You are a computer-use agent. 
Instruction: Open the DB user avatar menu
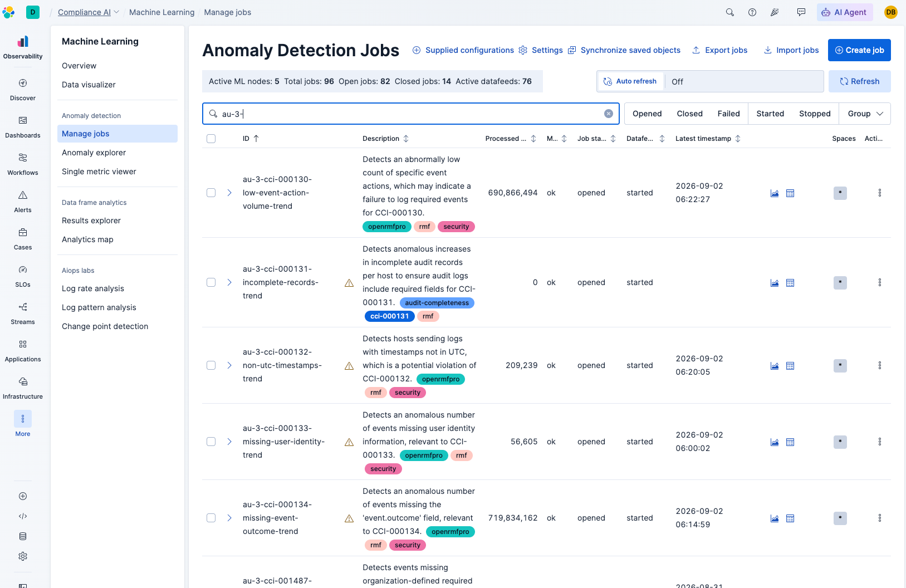point(891,12)
